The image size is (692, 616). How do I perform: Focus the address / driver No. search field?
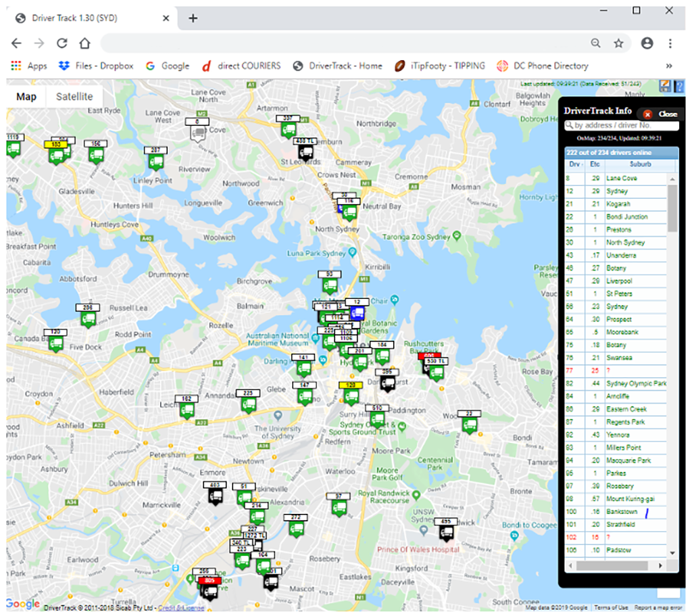point(622,125)
